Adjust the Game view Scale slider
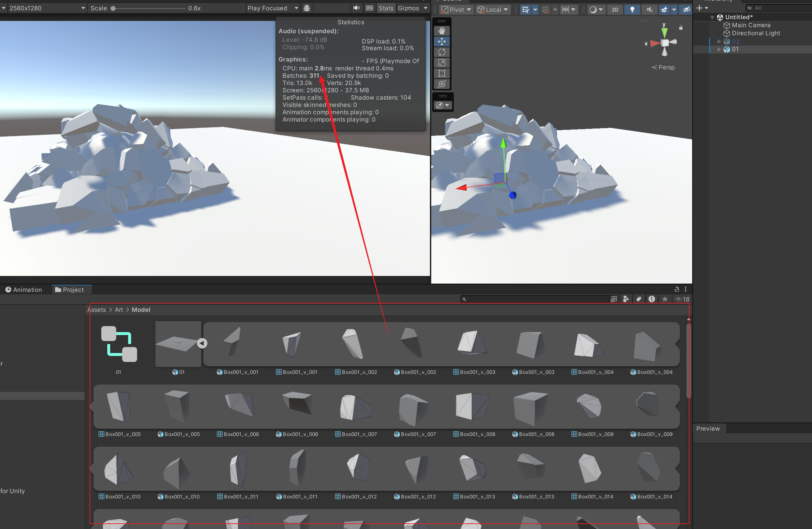Screen dimensions: 812x529 click(x=148, y=8)
